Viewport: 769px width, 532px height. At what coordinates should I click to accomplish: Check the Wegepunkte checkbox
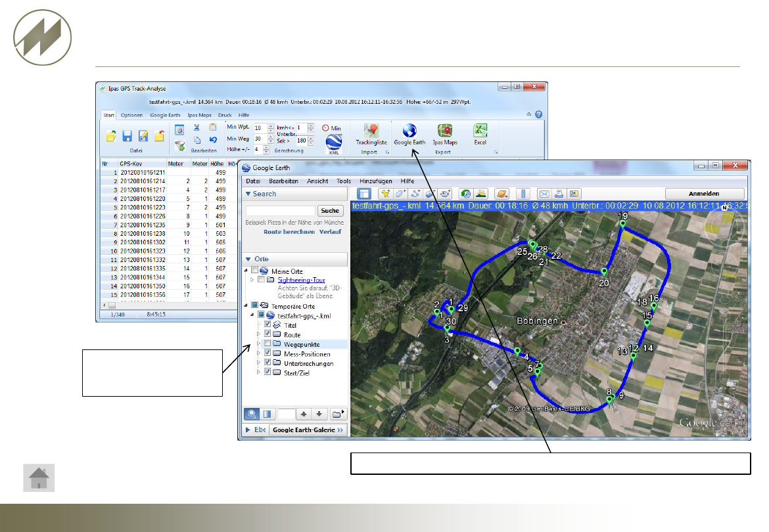268,344
